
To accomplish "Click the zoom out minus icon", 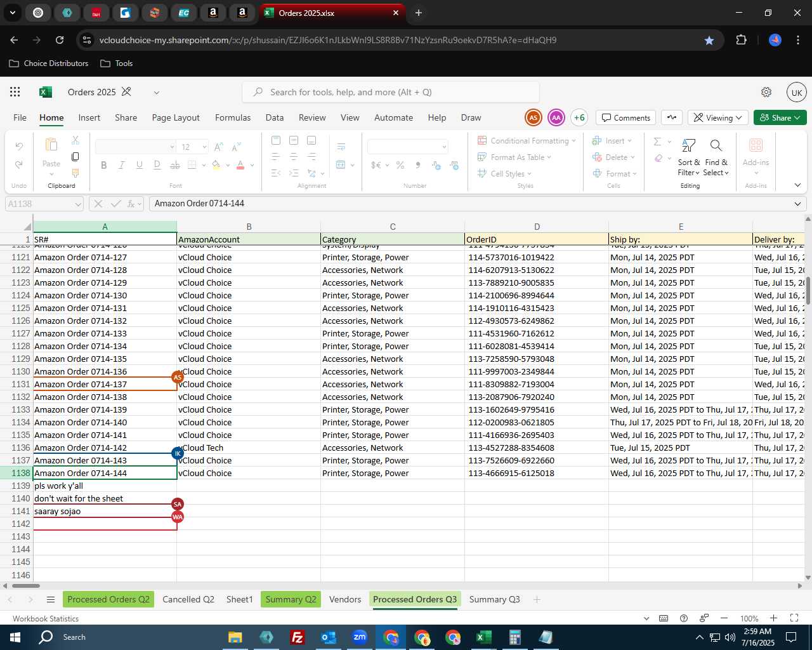I will click(724, 618).
